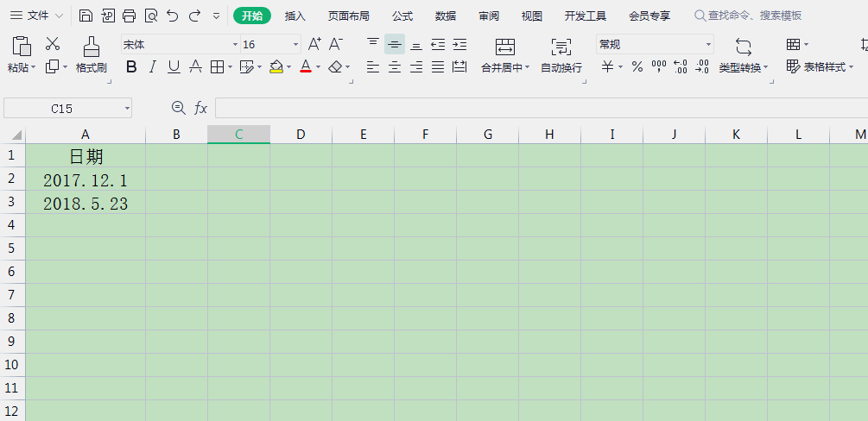
Task: Apply thousands separator format
Action: [x=659, y=67]
